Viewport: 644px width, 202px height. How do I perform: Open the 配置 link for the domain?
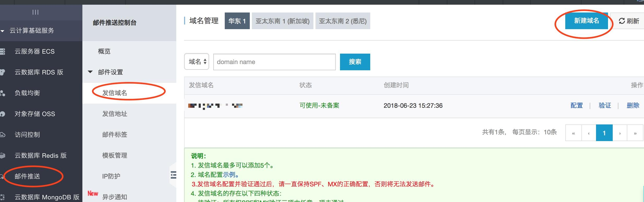click(x=576, y=105)
